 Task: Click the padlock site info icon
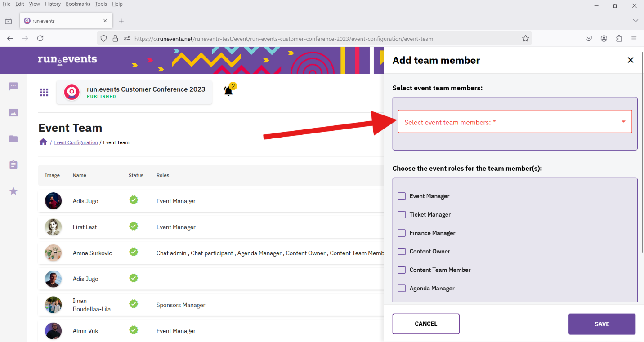(116, 39)
